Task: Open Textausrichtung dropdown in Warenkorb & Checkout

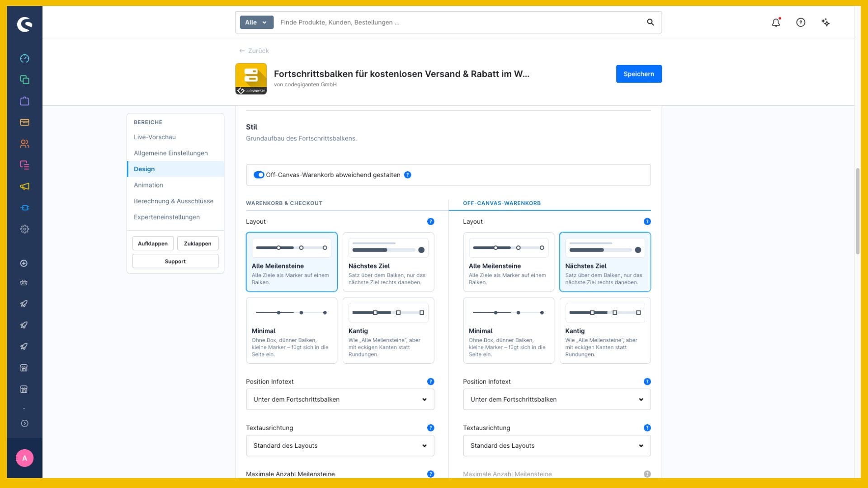Action: tap(340, 446)
